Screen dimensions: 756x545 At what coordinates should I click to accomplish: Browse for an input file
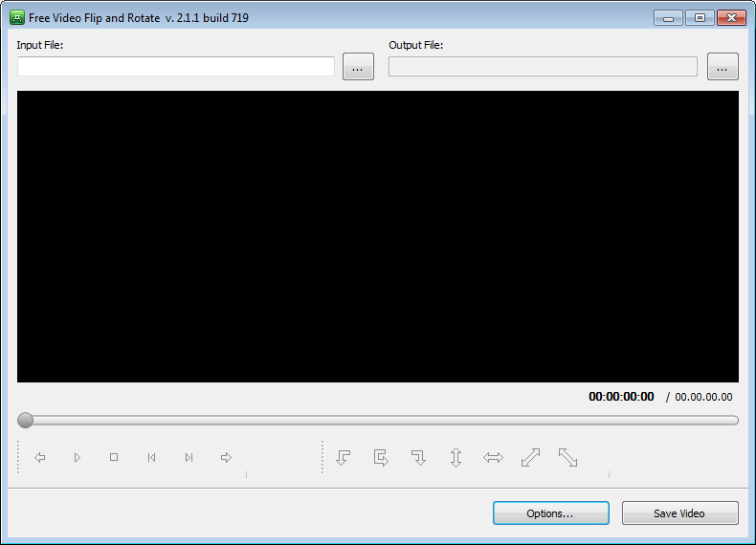(x=358, y=67)
